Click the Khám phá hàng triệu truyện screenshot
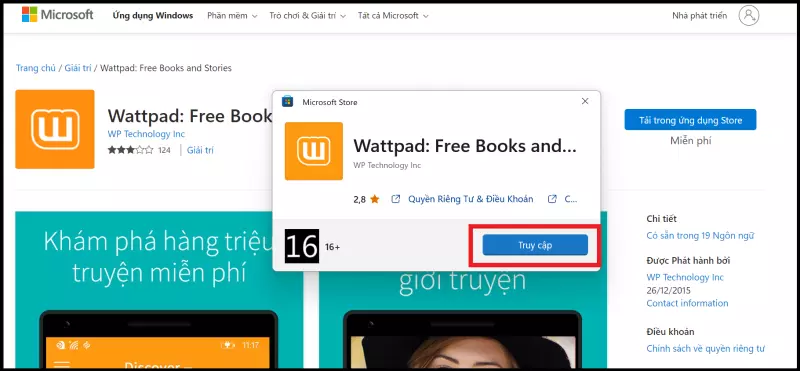 (159, 291)
